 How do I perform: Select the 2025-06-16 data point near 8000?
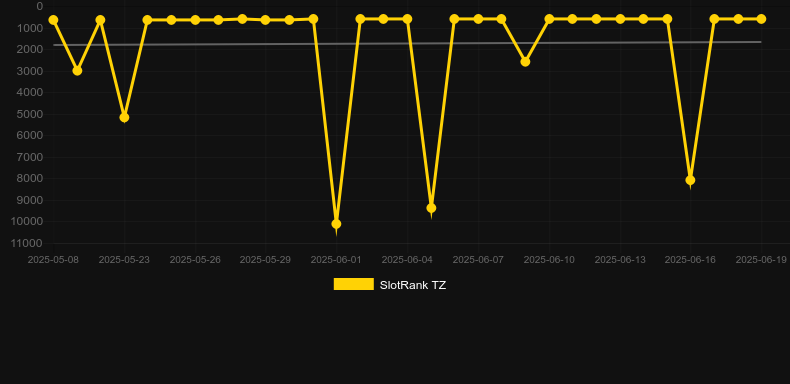click(690, 180)
